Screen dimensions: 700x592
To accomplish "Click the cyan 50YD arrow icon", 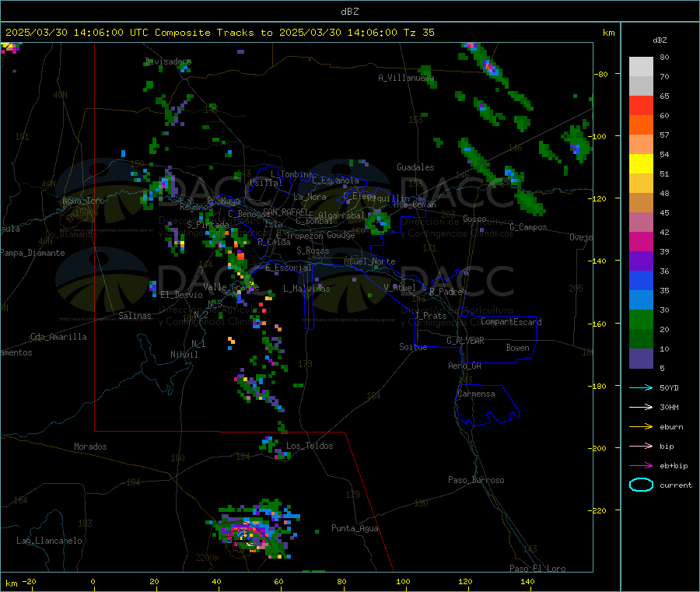I will click(x=641, y=387).
